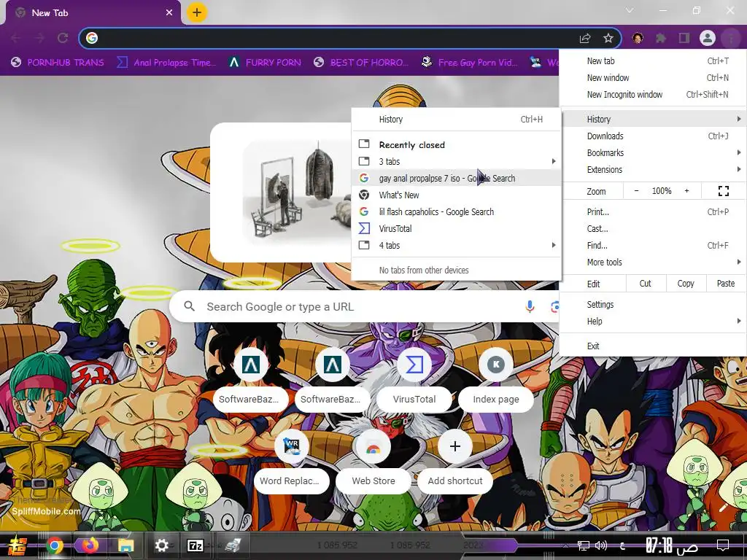The width and height of the screenshot is (747, 560).
Task: Choose Find... from the menu
Action: (653, 245)
